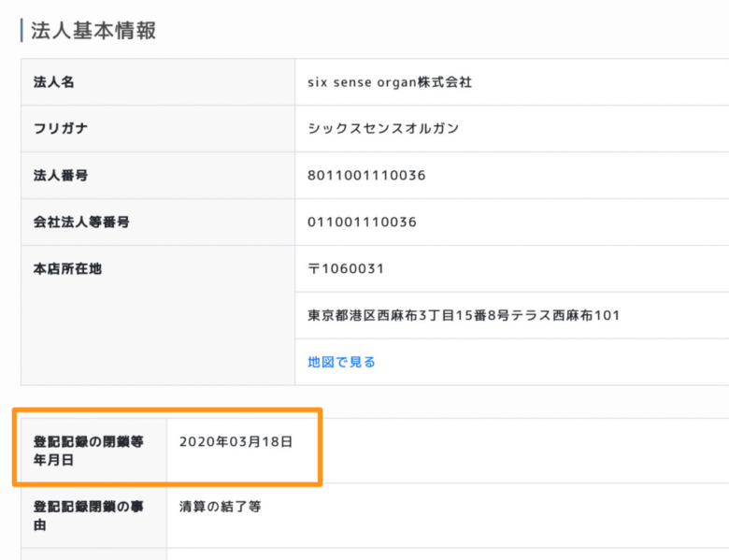Select label 登記記録の閉鎖等年月日
The image size is (729, 560).
click(89, 451)
